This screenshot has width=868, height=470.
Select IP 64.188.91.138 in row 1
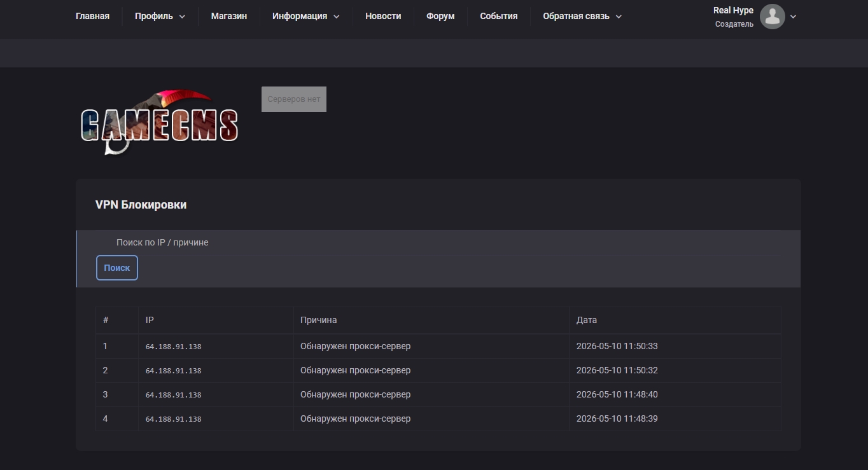point(173,347)
